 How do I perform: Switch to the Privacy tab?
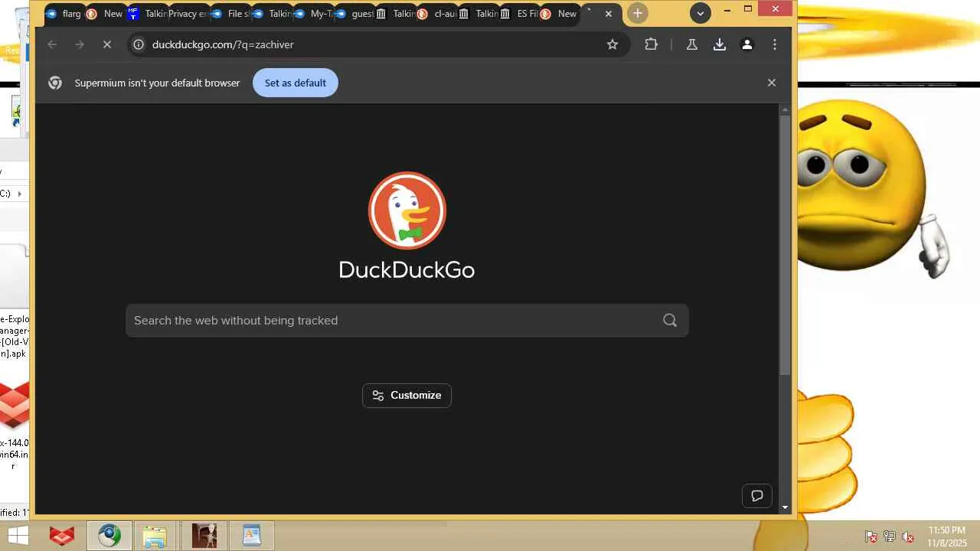point(188,14)
